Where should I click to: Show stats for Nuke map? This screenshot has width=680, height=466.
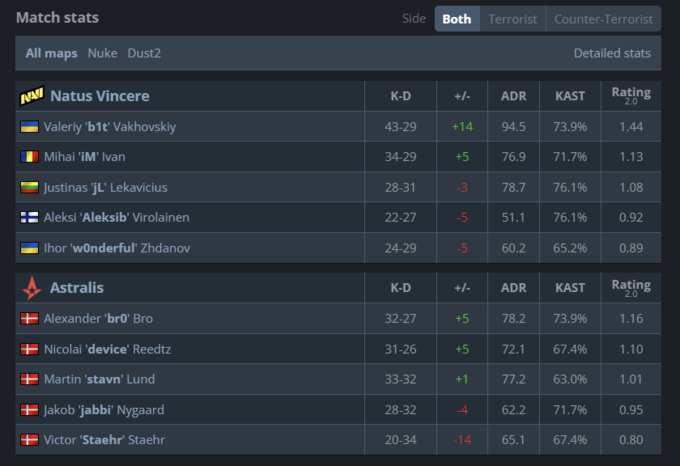102,53
